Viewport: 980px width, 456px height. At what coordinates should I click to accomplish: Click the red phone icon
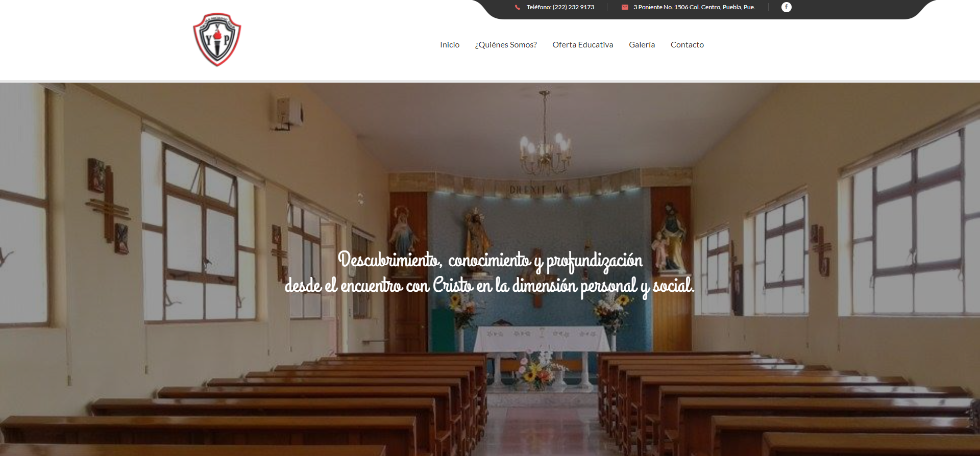tap(518, 7)
